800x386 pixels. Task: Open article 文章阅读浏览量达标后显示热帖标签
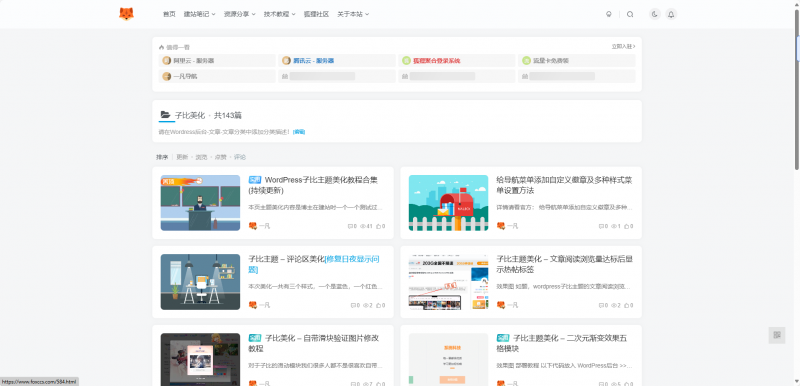564,264
